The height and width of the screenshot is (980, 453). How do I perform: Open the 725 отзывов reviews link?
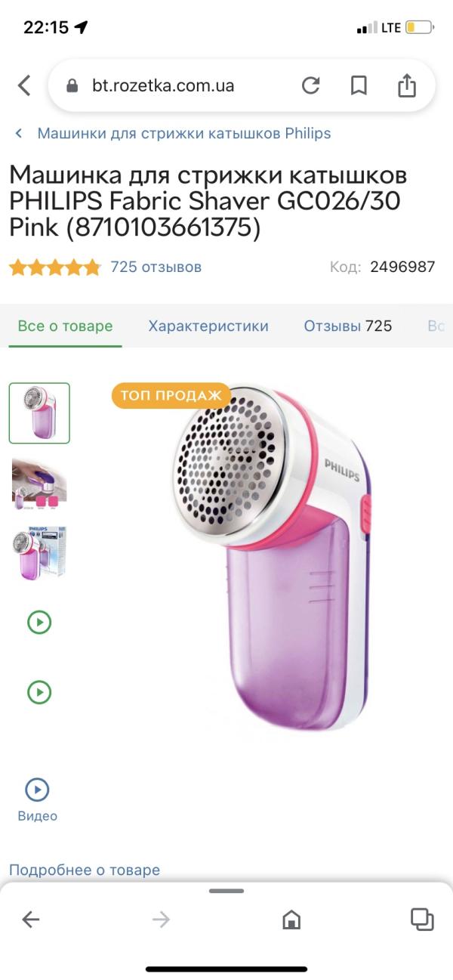(156, 267)
